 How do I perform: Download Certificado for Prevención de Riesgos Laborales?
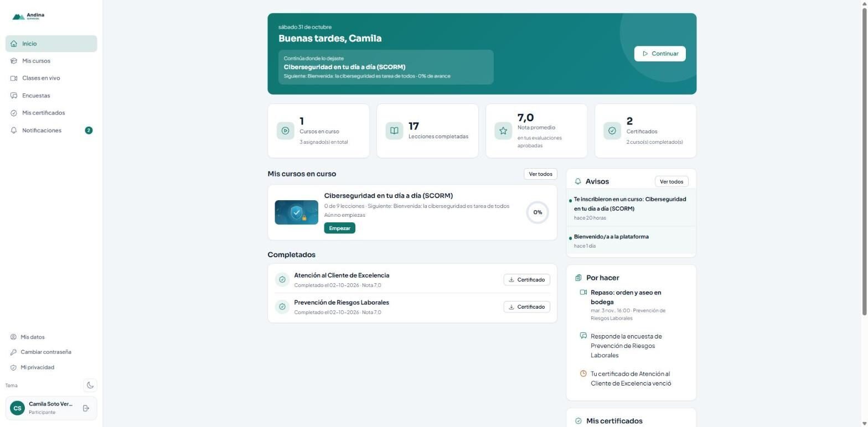[x=526, y=307]
